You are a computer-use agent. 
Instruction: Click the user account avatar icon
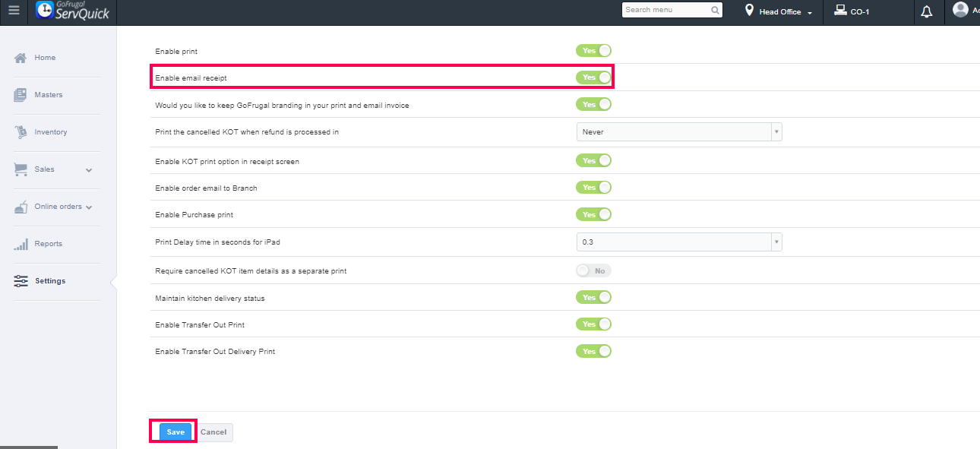click(960, 10)
